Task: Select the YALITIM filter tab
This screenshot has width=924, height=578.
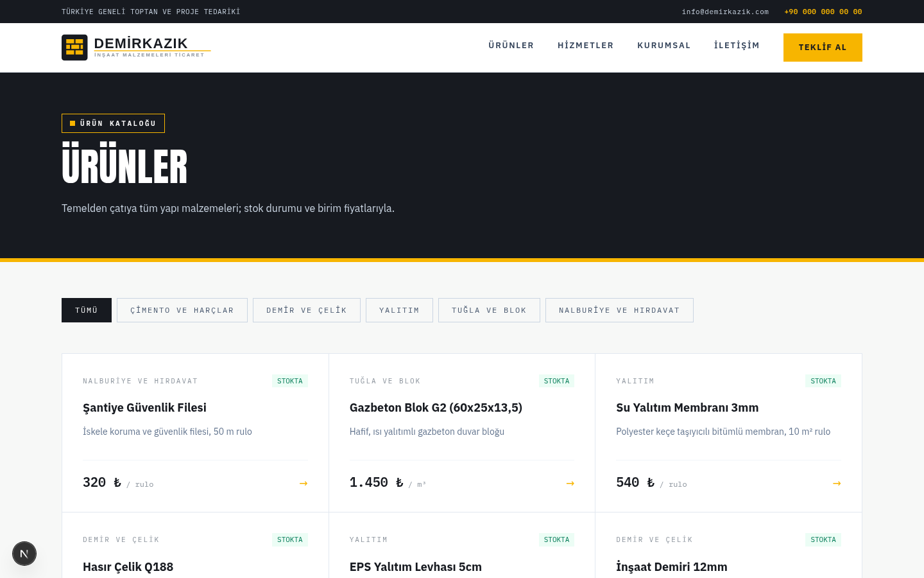Action: [x=399, y=310]
